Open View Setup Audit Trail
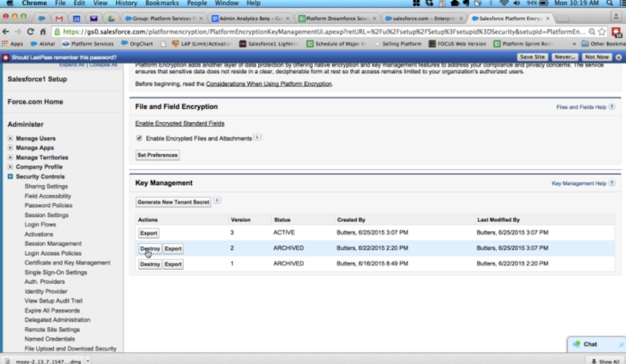This screenshot has width=626, height=364. [x=53, y=301]
